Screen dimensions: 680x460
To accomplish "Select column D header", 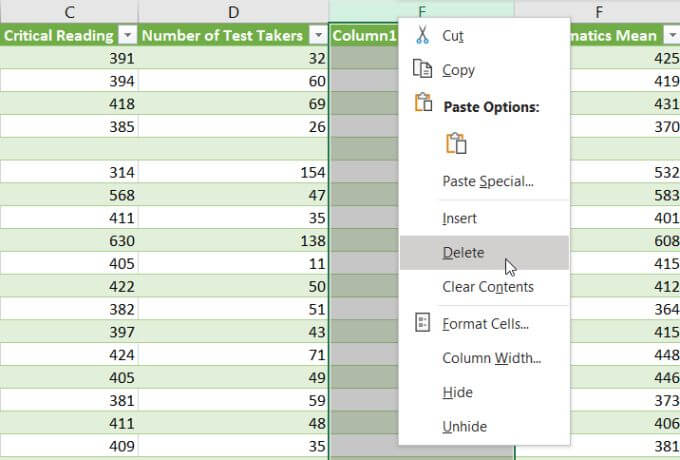I will coord(233,12).
